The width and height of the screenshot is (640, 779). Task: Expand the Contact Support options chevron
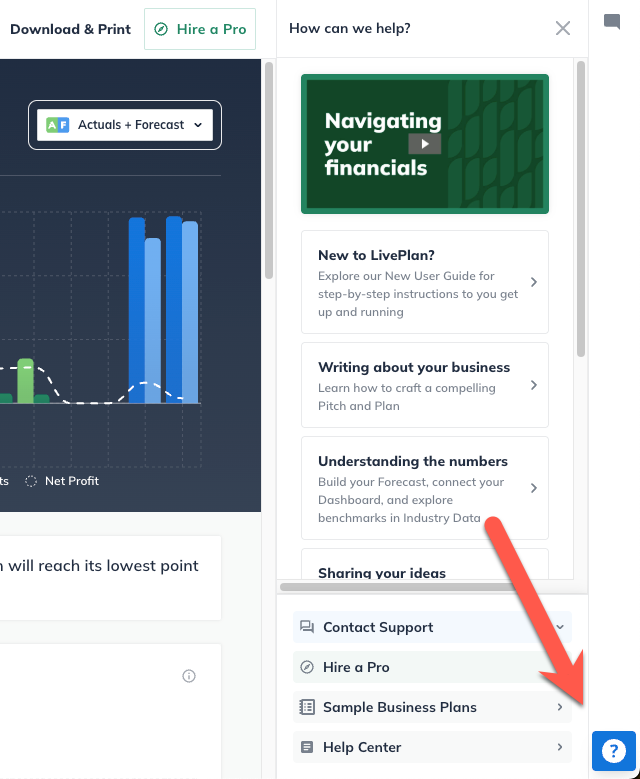click(560, 627)
